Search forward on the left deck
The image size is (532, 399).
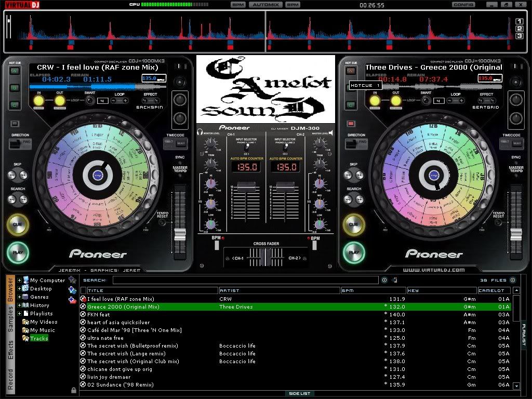[23, 199]
